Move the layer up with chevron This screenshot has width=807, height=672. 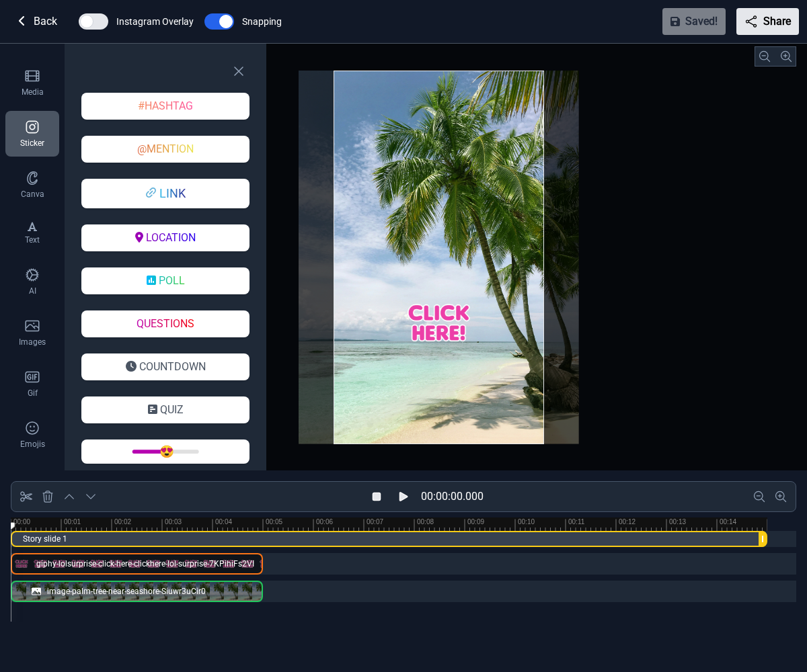(69, 497)
